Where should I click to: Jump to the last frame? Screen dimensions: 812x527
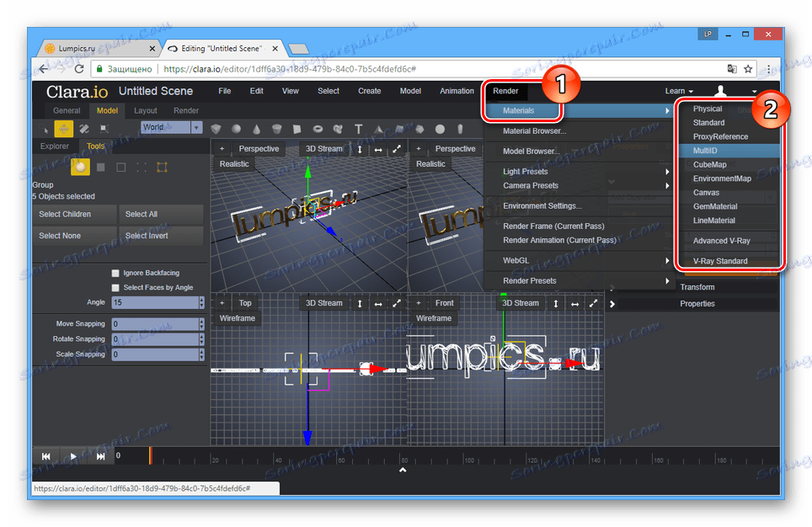coord(100,456)
